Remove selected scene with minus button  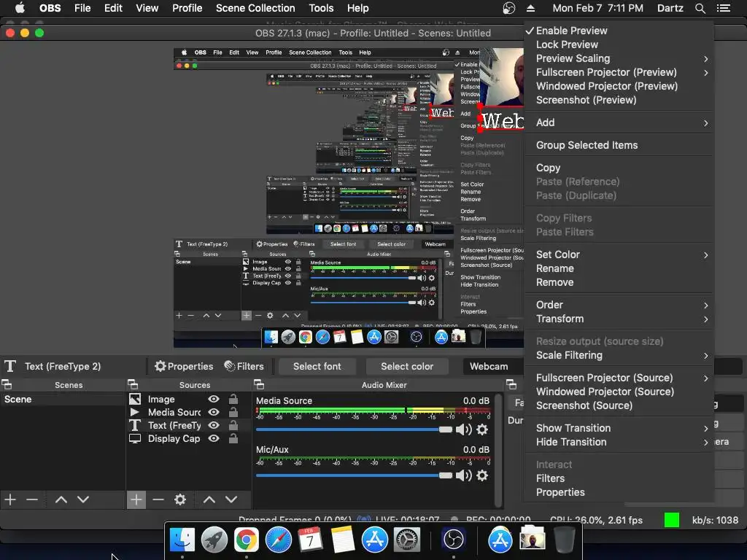(32, 499)
